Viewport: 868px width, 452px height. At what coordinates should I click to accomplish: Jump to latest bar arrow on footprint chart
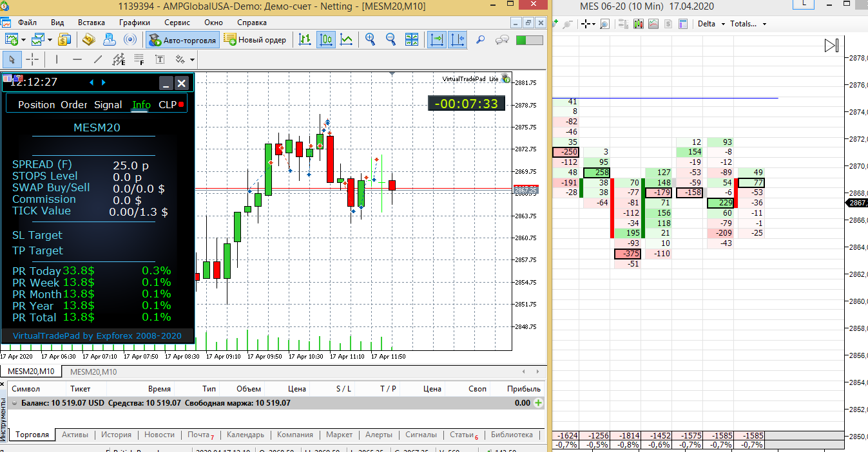coord(832,46)
